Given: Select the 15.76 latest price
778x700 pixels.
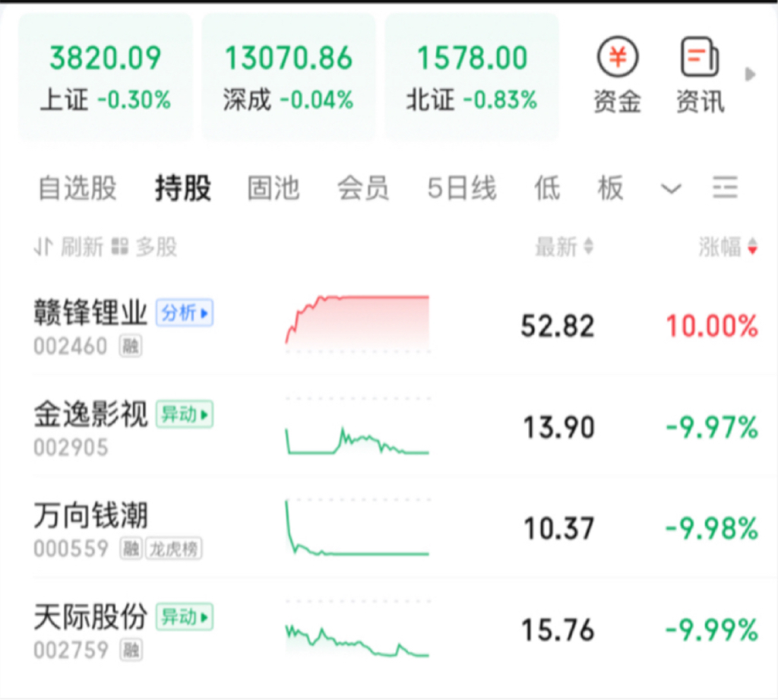Looking at the screenshot, I should pyautogui.click(x=558, y=630).
